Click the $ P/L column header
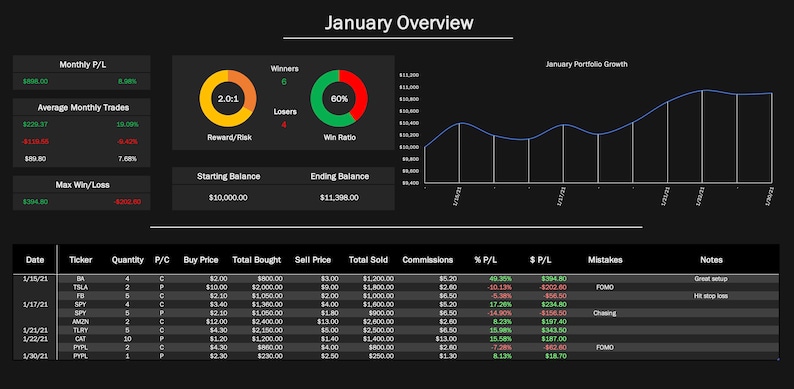Image resolution: width=794 pixels, height=389 pixels. [x=541, y=260]
